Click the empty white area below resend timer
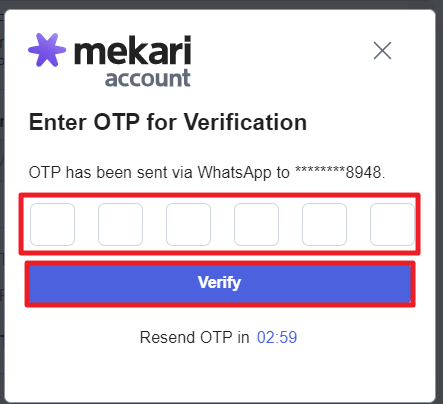This screenshot has height=404, width=443. coord(220,373)
